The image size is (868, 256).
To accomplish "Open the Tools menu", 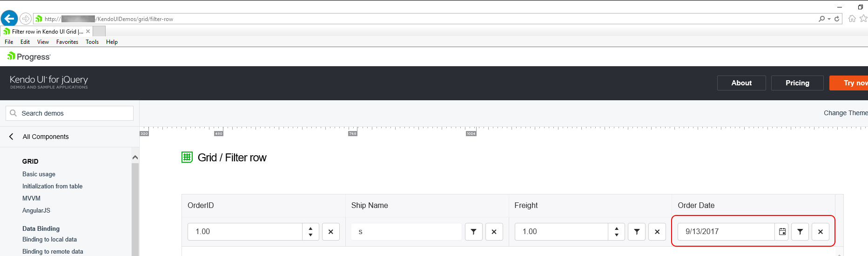I will 92,42.
